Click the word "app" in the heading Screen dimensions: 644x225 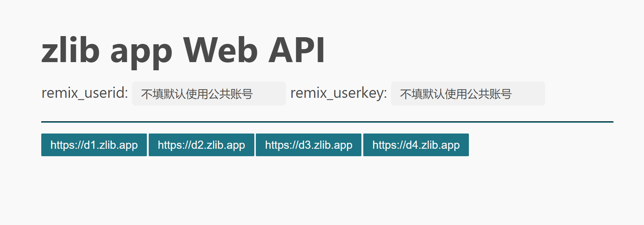[x=141, y=52]
